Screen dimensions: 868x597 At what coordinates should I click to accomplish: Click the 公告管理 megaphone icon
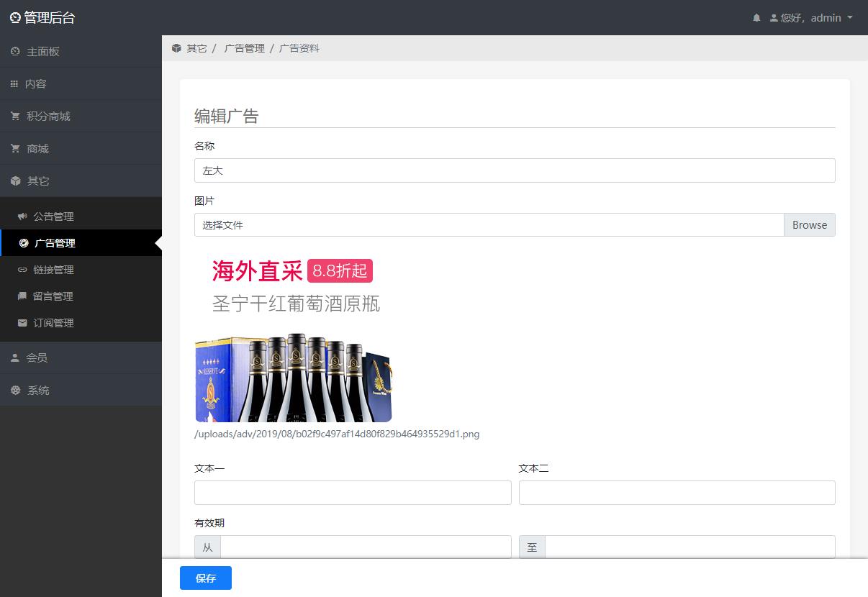coord(22,217)
